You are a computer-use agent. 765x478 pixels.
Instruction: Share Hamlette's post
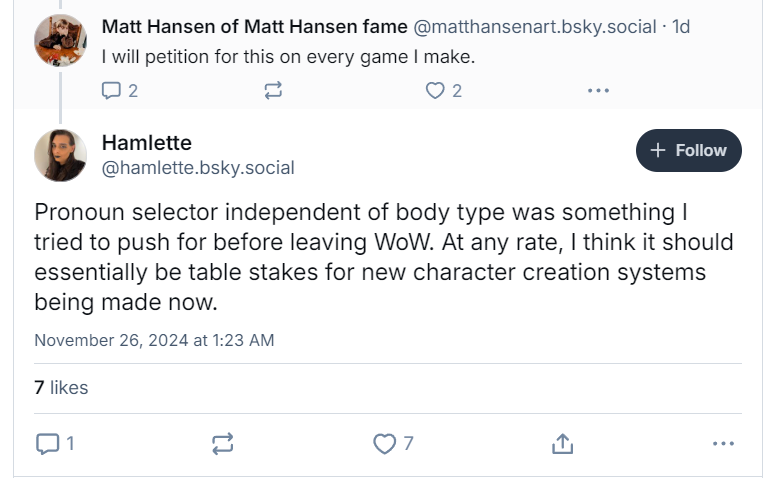562,443
